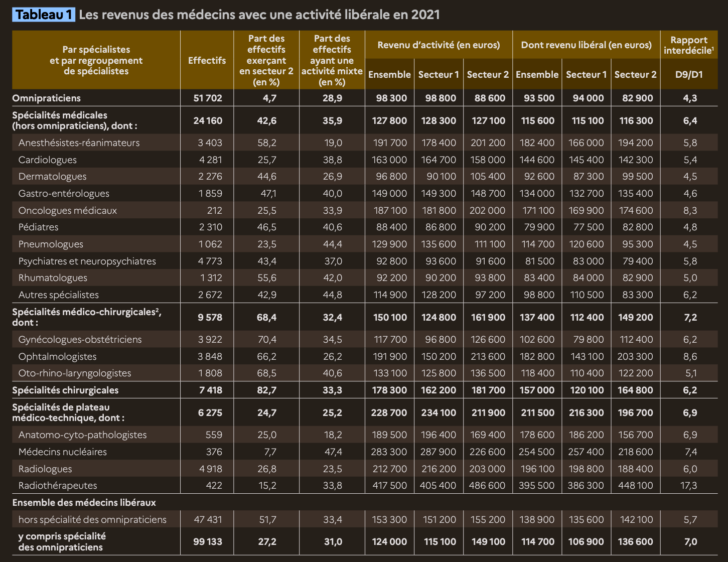This screenshot has height=562, width=728.
Task: Click the Oncologues médicaux headcount "212"
Action: tap(214, 210)
